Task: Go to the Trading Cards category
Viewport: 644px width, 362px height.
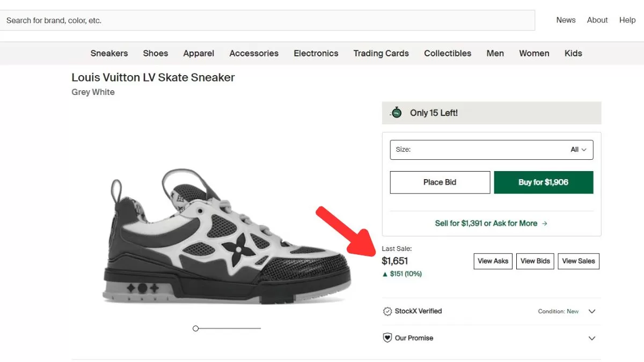Action: [x=381, y=53]
